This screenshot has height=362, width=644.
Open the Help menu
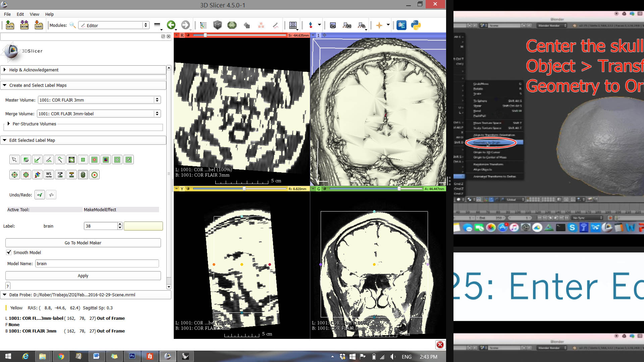pos(49,14)
